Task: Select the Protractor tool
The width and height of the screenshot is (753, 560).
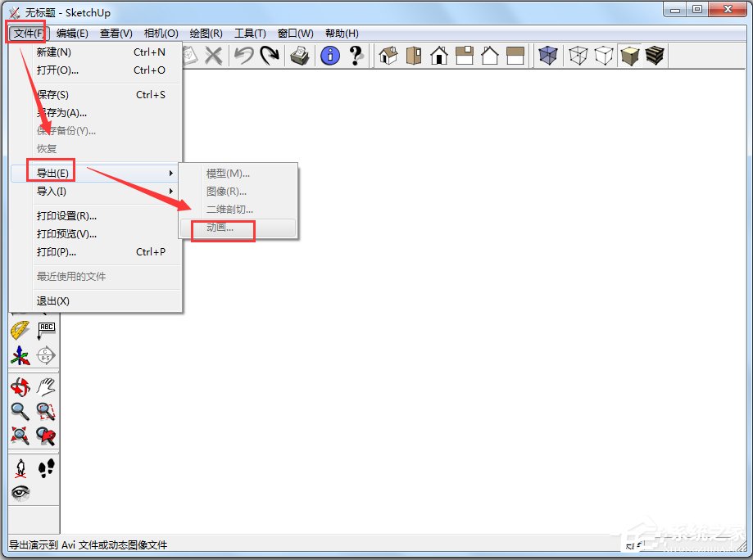Action: (x=20, y=331)
